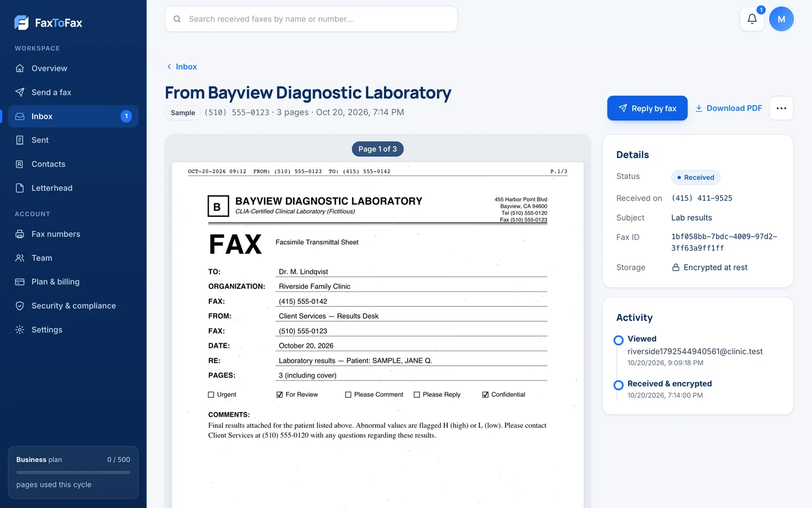Viewport: 812px width, 508px height.
Task: Toggle the Urgent checkbox on fax sheet
Action: point(211,395)
